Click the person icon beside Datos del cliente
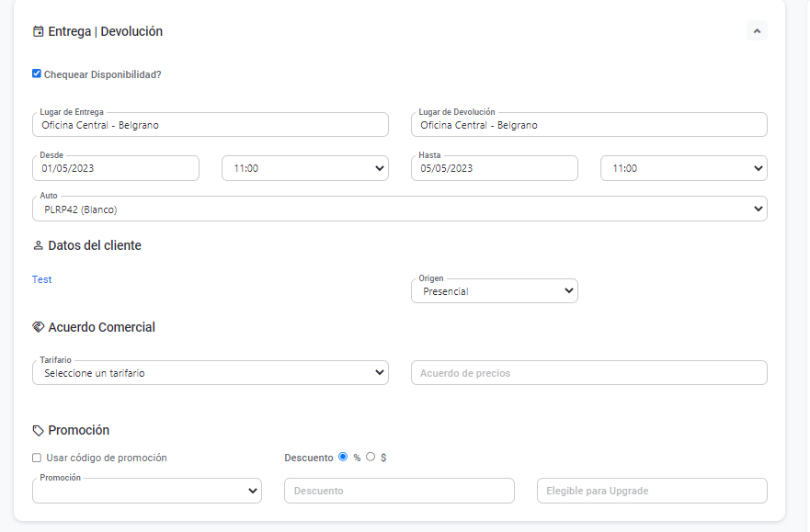The width and height of the screenshot is (810, 532). (x=38, y=246)
